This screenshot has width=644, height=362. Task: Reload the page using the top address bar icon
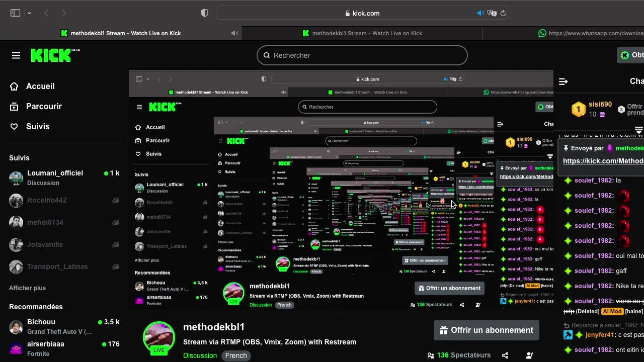point(503,13)
